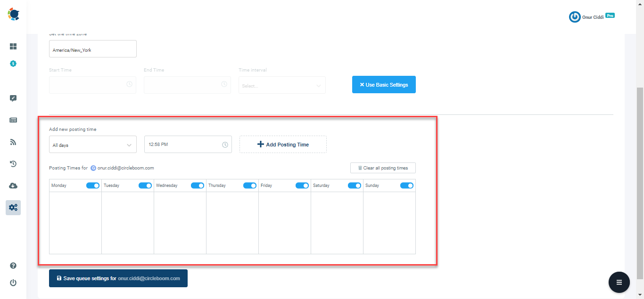Viewport: 644px width, 299px height.
Task: Open the dashboard grid icon in sidebar
Action: click(x=13, y=46)
